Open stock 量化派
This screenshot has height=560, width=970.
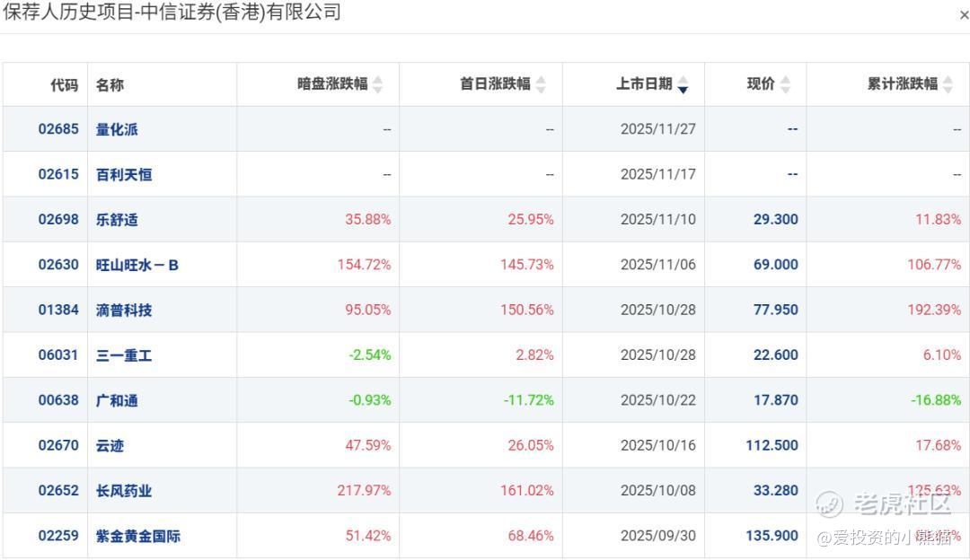pyautogui.click(x=117, y=129)
